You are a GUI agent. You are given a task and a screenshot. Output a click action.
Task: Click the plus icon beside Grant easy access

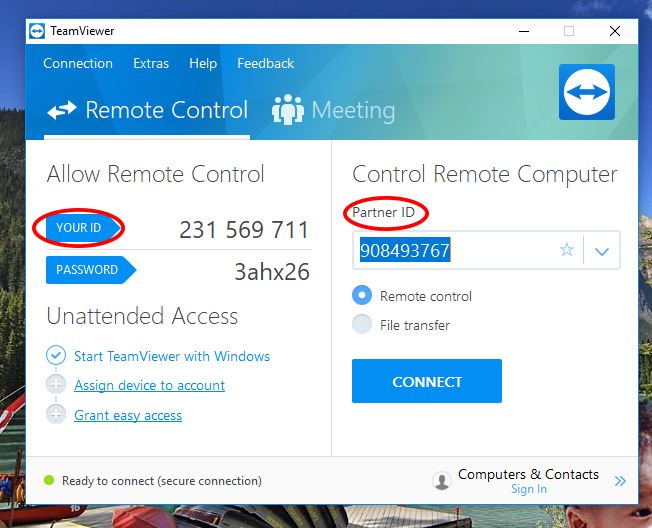coord(56,415)
